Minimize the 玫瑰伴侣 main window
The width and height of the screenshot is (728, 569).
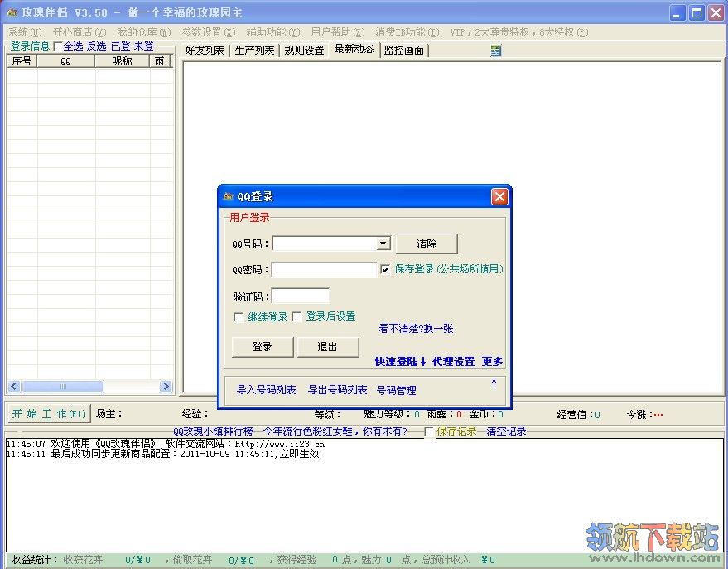click(x=677, y=13)
